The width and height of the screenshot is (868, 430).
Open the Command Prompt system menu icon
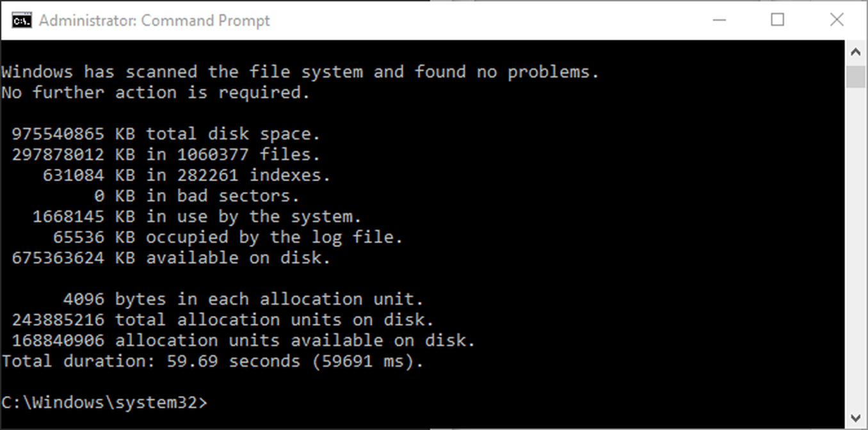pyautogui.click(x=21, y=20)
